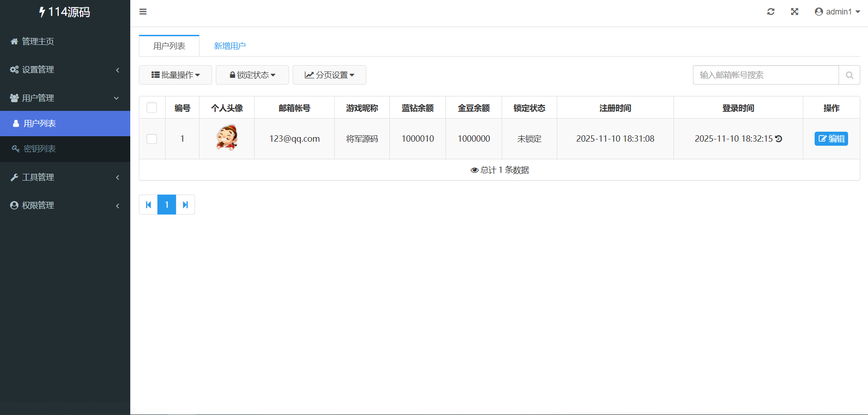This screenshot has height=415, width=868.
Task: Click the user avatar thumbnail image
Action: pos(227,138)
